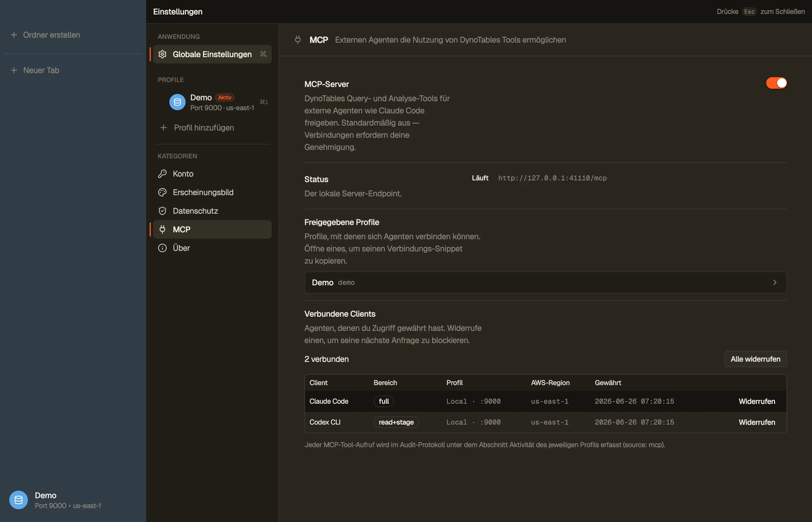
Task: Click Ordner erstellen in the left panel
Action: point(52,35)
